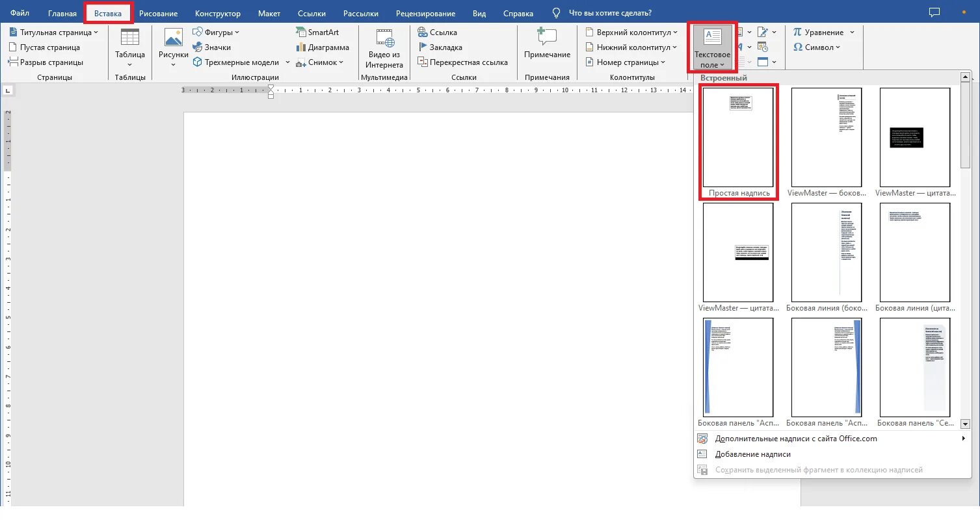
Task: Select the Вставка ribbon tab
Action: (108, 13)
